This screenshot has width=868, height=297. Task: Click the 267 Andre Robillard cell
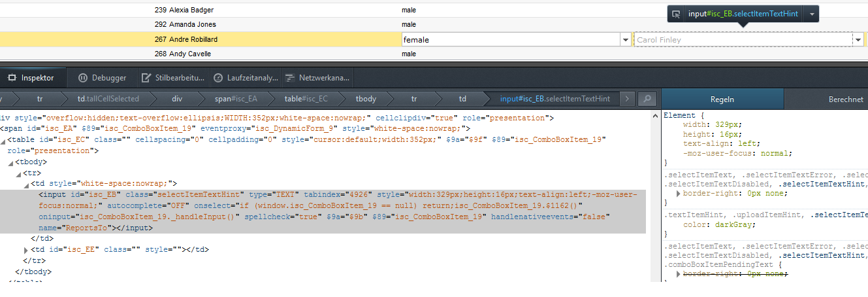(186, 39)
